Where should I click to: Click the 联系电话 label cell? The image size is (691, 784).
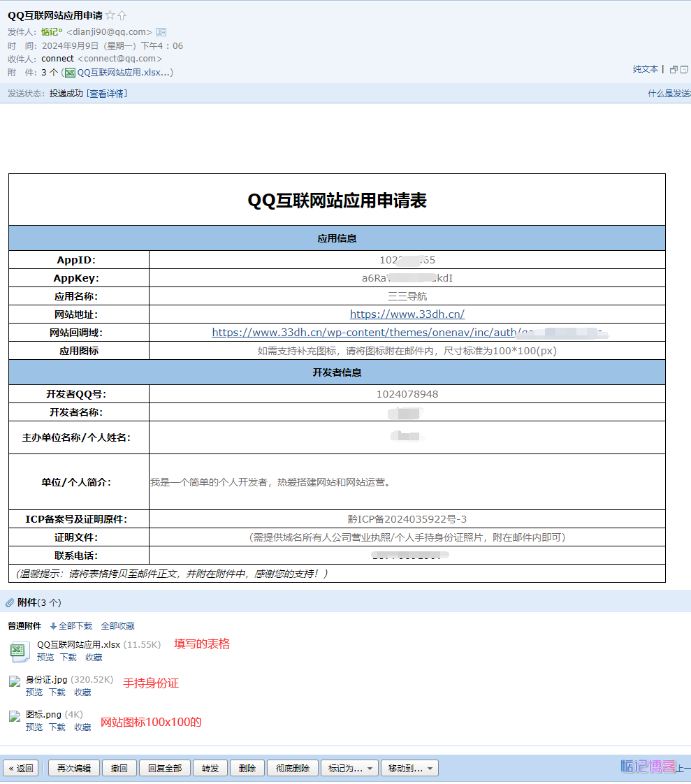pyautogui.click(x=79, y=556)
